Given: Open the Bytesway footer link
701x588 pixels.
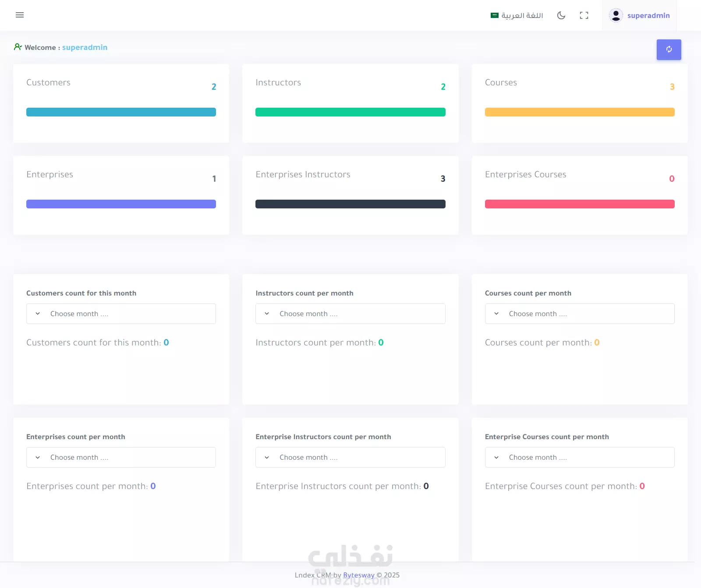Looking at the screenshot, I should pyautogui.click(x=359, y=575).
